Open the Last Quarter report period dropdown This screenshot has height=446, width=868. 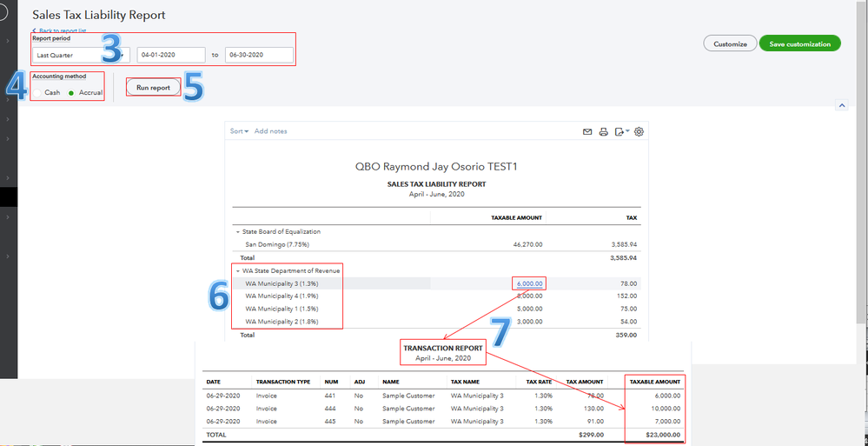tap(81, 56)
